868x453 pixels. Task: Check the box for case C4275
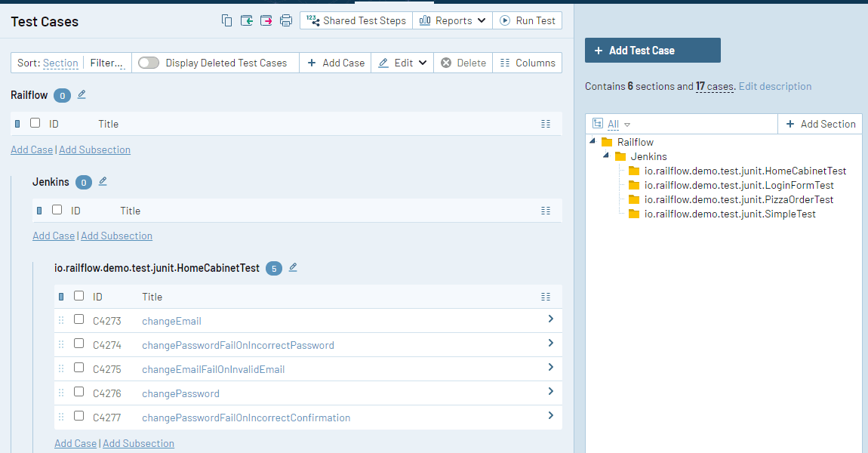[78, 367]
